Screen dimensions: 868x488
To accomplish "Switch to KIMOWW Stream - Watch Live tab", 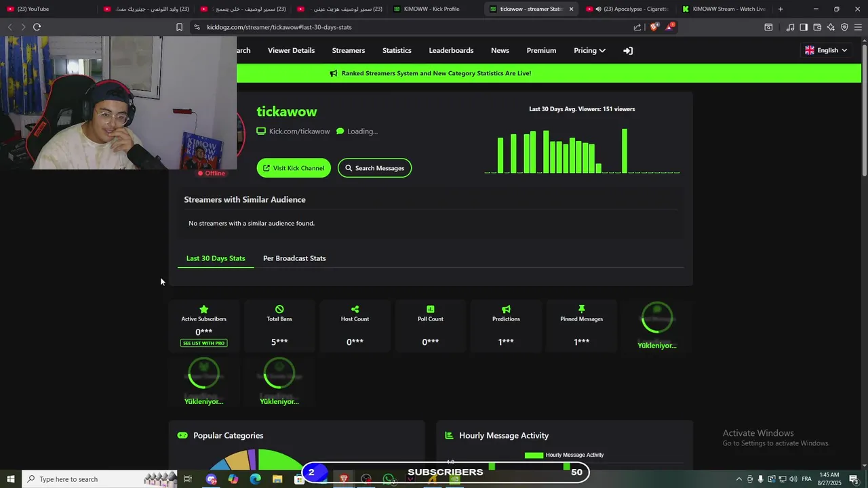I will [x=724, y=9].
